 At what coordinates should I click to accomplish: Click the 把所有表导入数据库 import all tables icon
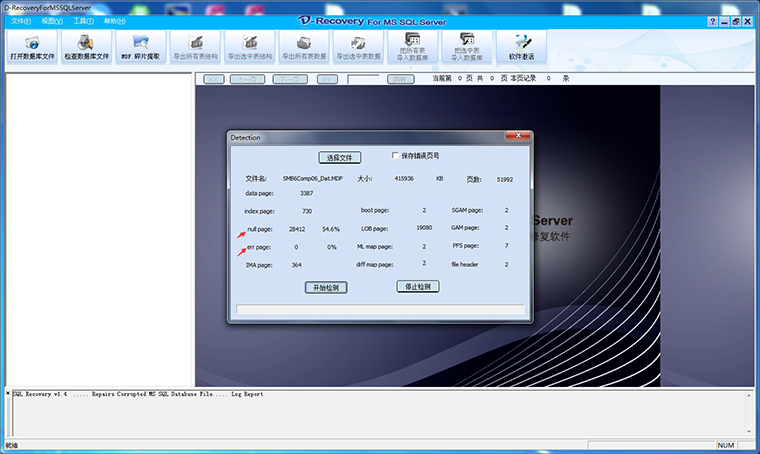pyautogui.click(x=412, y=47)
